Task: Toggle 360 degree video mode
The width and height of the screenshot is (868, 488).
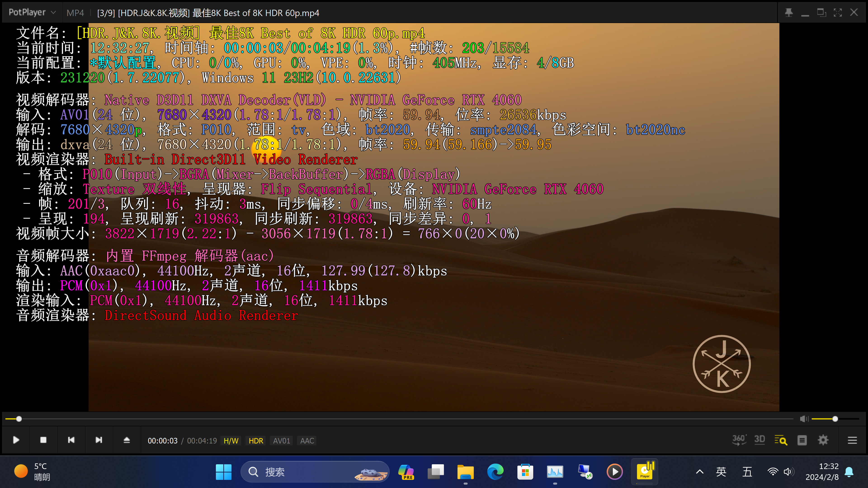Action: click(x=739, y=440)
